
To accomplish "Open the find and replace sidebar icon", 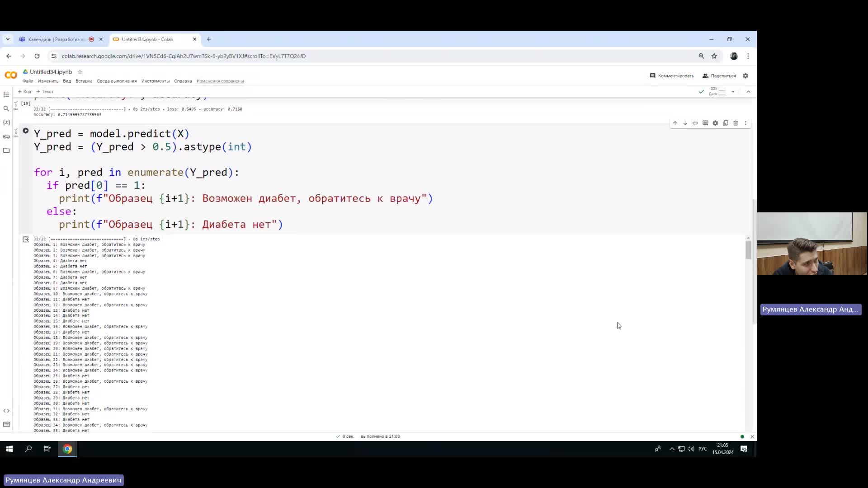I will coord(6,108).
